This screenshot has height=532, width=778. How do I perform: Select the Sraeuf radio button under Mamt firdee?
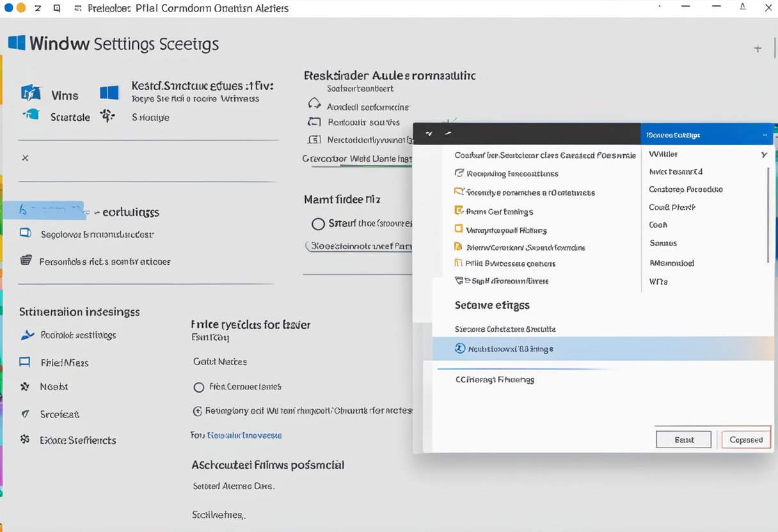pos(318,224)
